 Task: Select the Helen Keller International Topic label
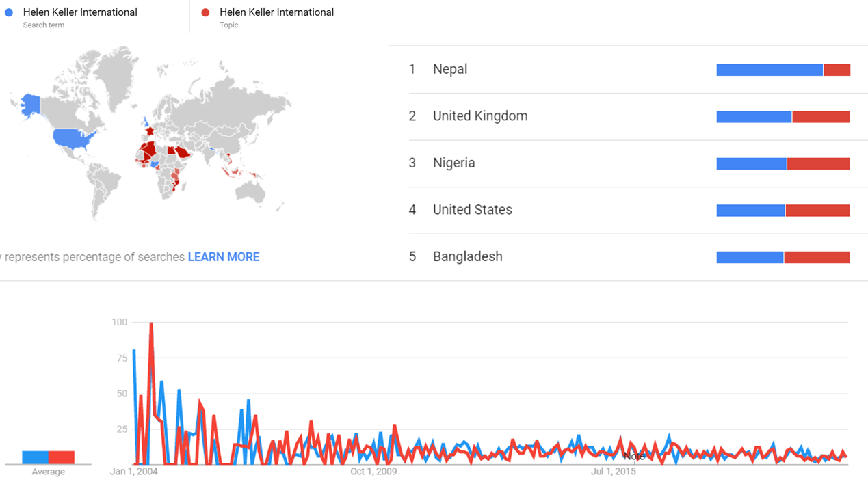(276, 12)
